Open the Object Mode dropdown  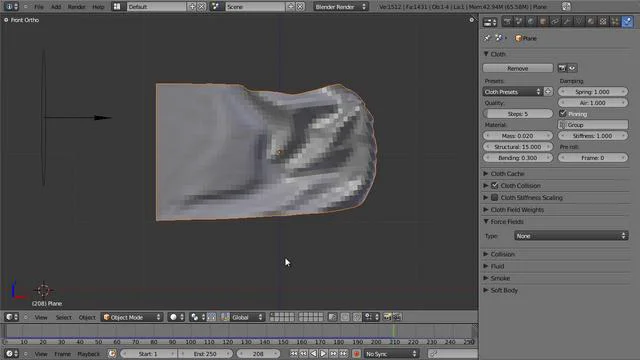click(132, 317)
